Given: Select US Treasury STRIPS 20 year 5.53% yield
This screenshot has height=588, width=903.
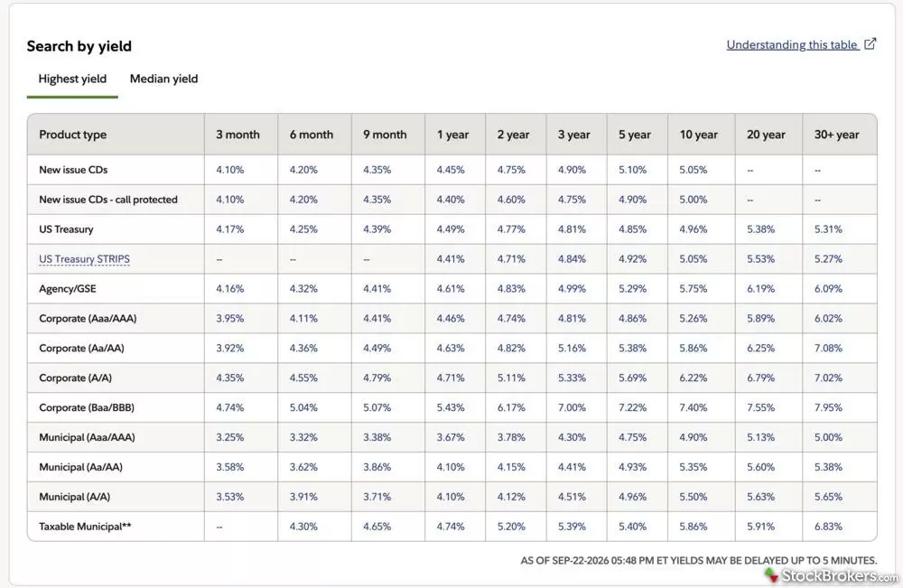Looking at the screenshot, I should (760, 259).
